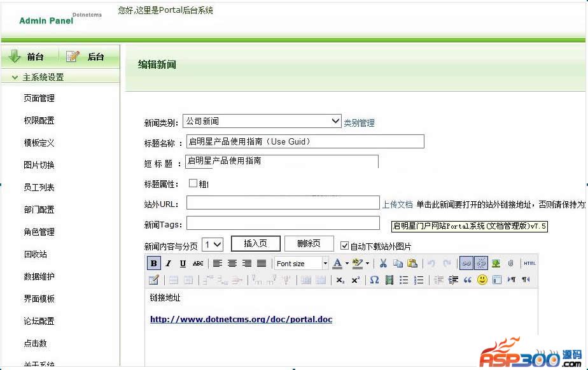
Task: Click the Insert link chain icon
Action: (466, 264)
